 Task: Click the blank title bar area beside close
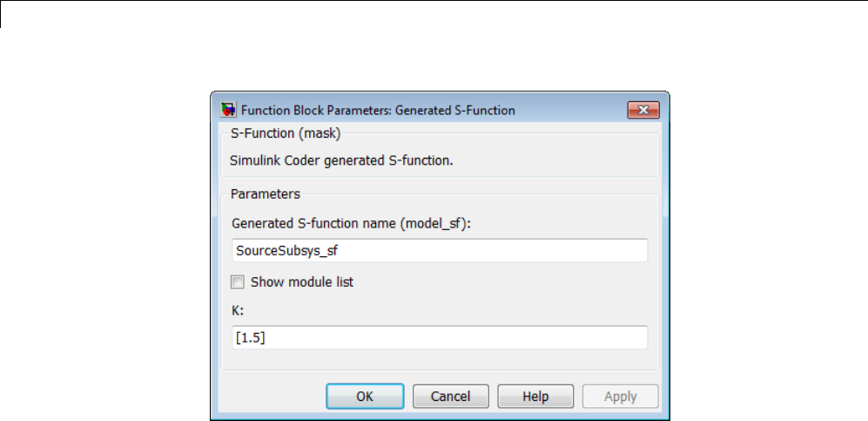pos(575,110)
